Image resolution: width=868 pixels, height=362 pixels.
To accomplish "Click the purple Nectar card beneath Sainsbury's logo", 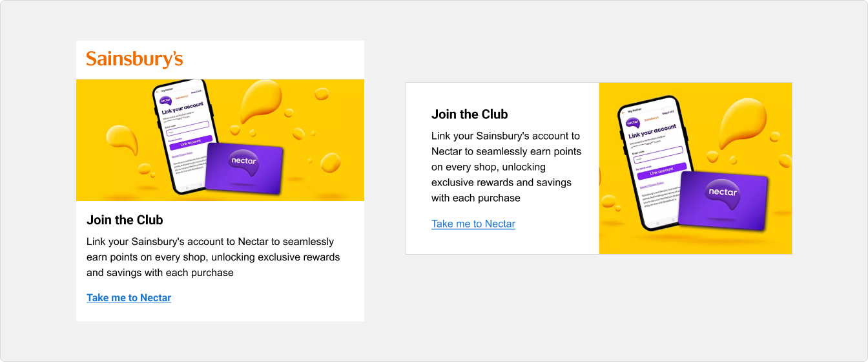I will (244, 168).
